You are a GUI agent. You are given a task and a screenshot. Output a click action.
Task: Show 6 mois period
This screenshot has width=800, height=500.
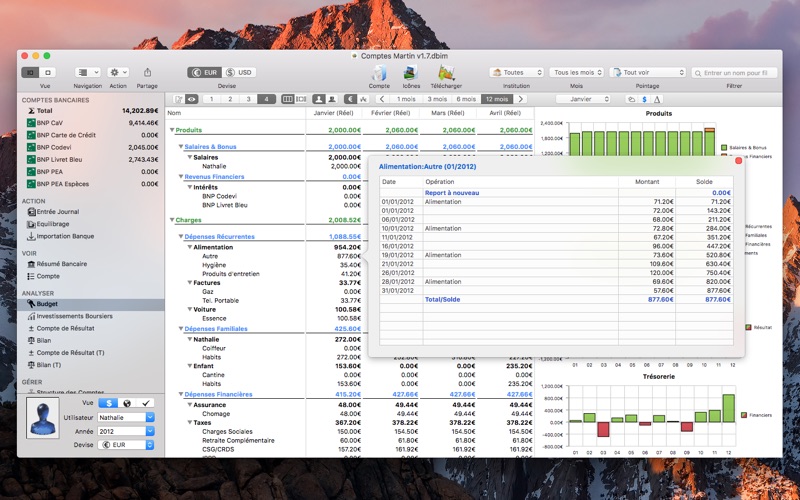coord(466,99)
